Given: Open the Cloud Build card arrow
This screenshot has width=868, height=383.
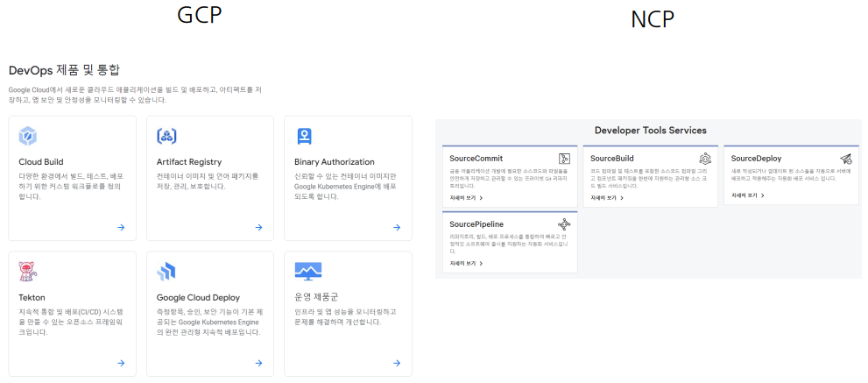Looking at the screenshot, I should [x=121, y=227].
